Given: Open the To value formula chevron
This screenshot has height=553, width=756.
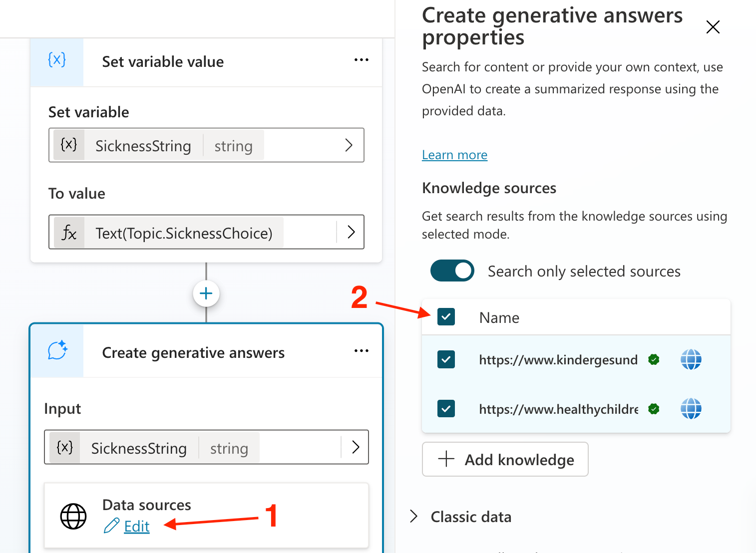Looking at the screenshot, I should (x=351, y=232).
